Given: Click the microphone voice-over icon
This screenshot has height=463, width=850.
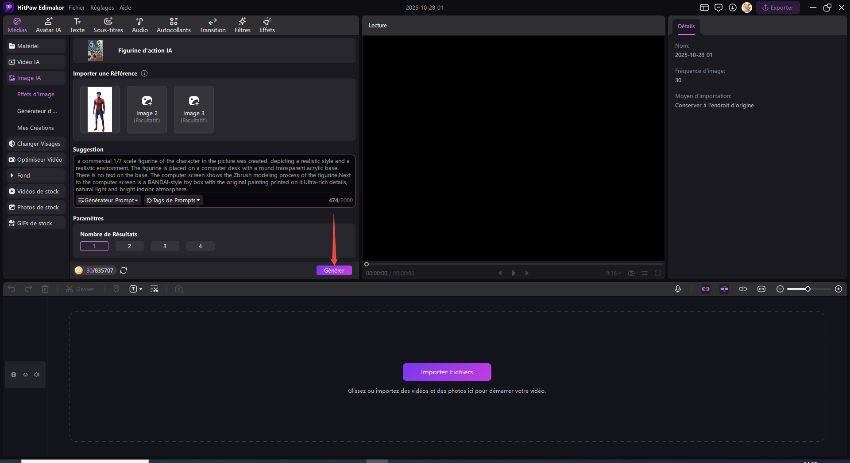Looking at the screenshot, I should tap(678, 289).
